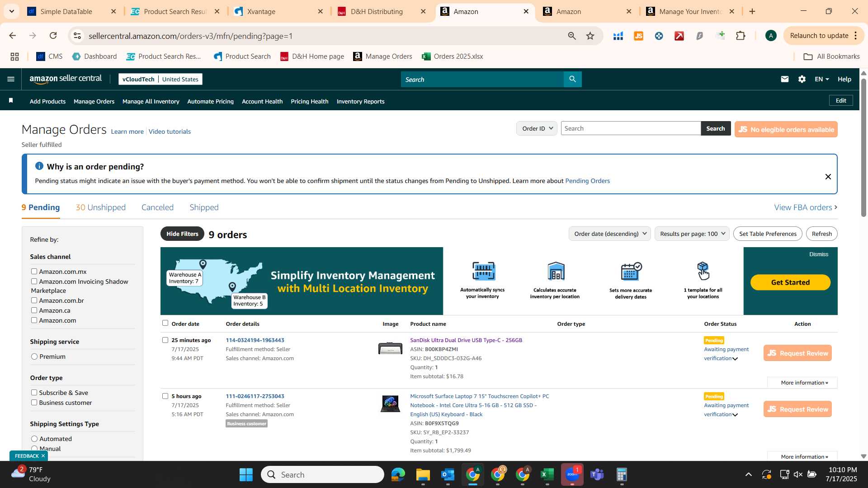
Task: Switch to the Canceled tab
Action: click(x=157, y=207)
